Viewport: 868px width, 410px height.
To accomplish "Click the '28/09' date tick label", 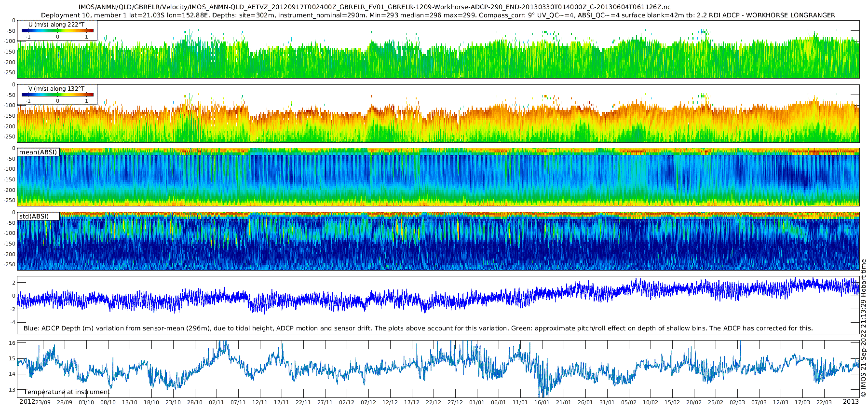I will [x=65, y=402].
